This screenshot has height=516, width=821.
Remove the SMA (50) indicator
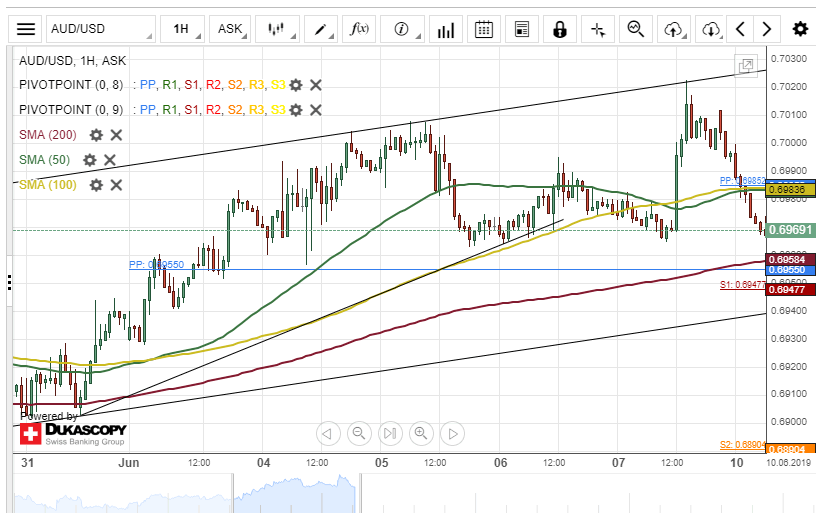(110, 160)
